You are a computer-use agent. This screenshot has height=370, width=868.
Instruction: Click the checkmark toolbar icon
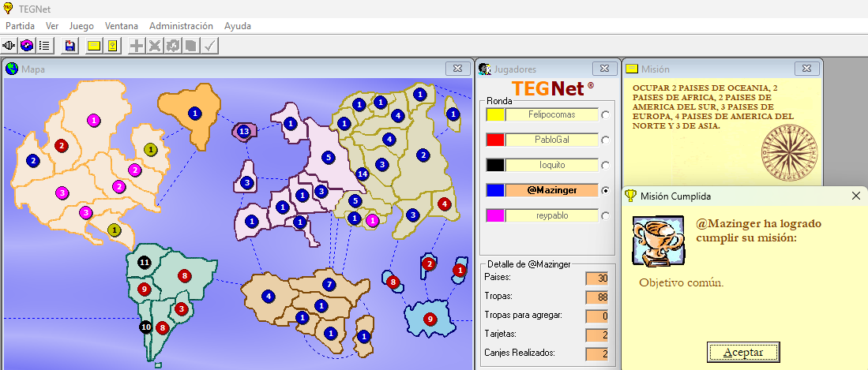point(209,46)
